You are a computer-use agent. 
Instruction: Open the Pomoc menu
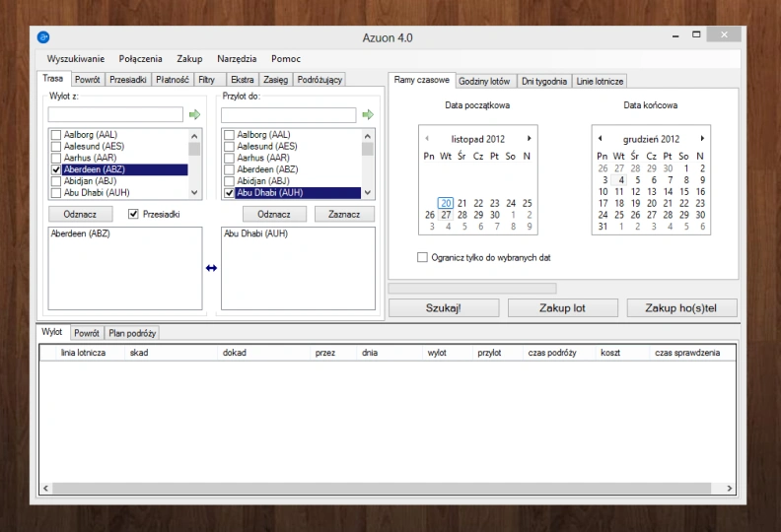(286, 59)
